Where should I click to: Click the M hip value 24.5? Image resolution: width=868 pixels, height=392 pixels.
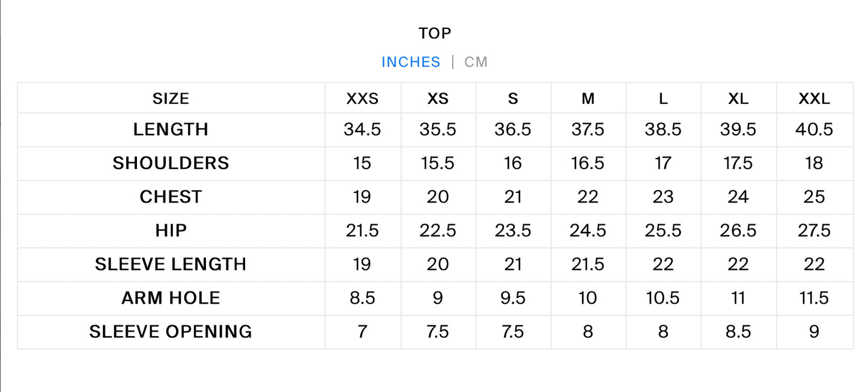click(588, 230)
